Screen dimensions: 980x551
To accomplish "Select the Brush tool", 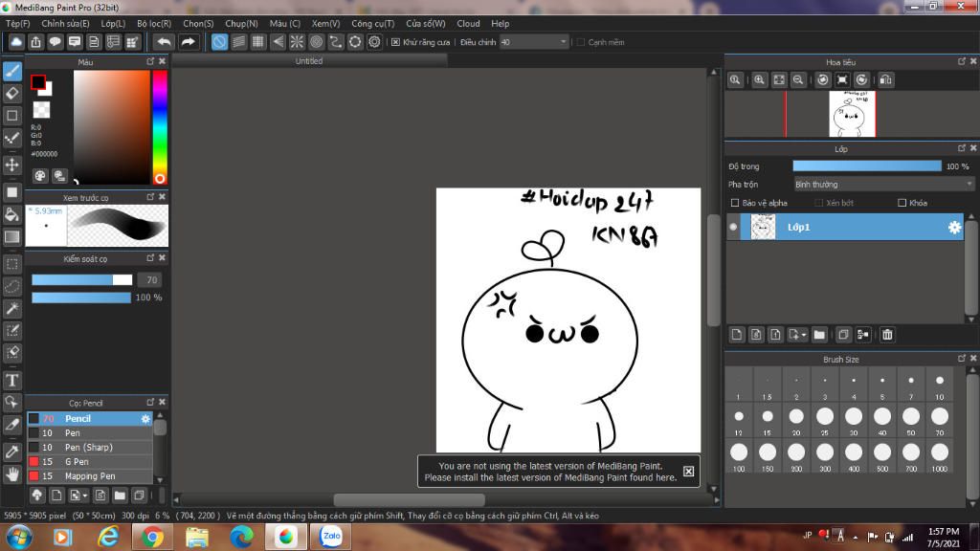I will pos(12,71).
